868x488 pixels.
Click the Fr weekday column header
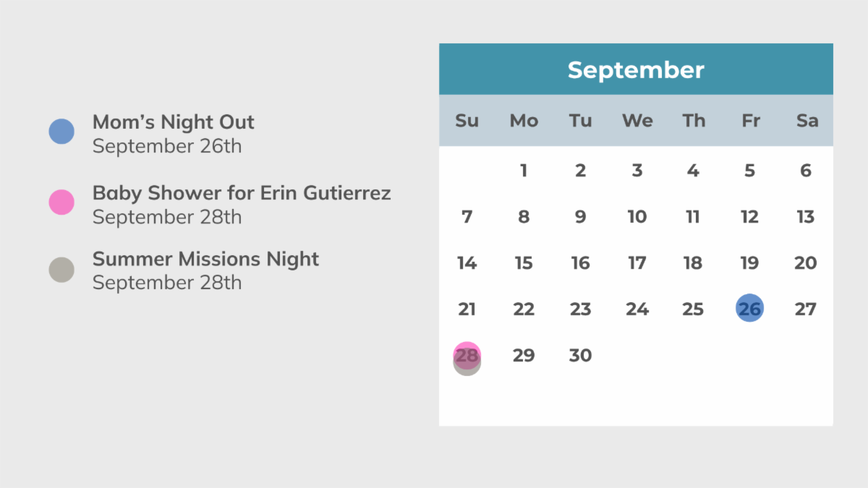(x=750, y=121)
